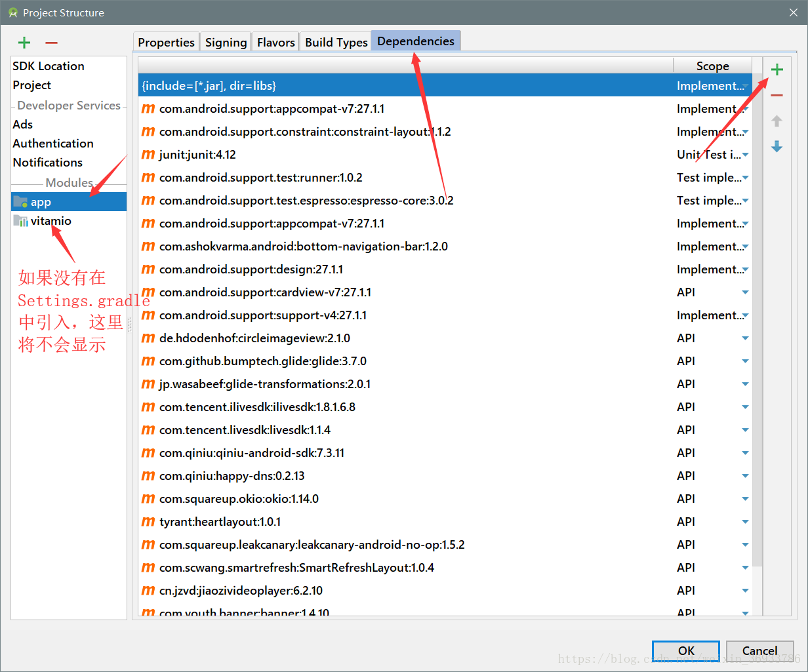Open the Ads developer service
808x672 pixels.
pos(22,125)
